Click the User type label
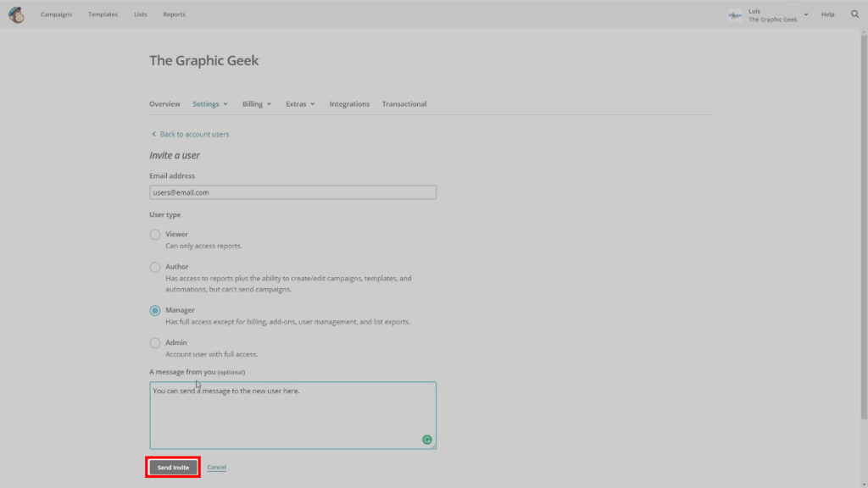The width and height of the screenshot is (868, 488). pos(165,214)
